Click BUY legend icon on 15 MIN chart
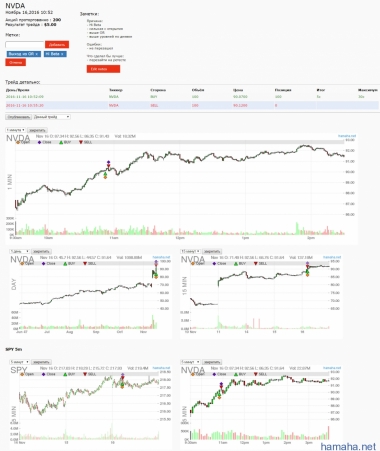The height and width of the screenshot is (451, 380). click(x=236, y=264)
